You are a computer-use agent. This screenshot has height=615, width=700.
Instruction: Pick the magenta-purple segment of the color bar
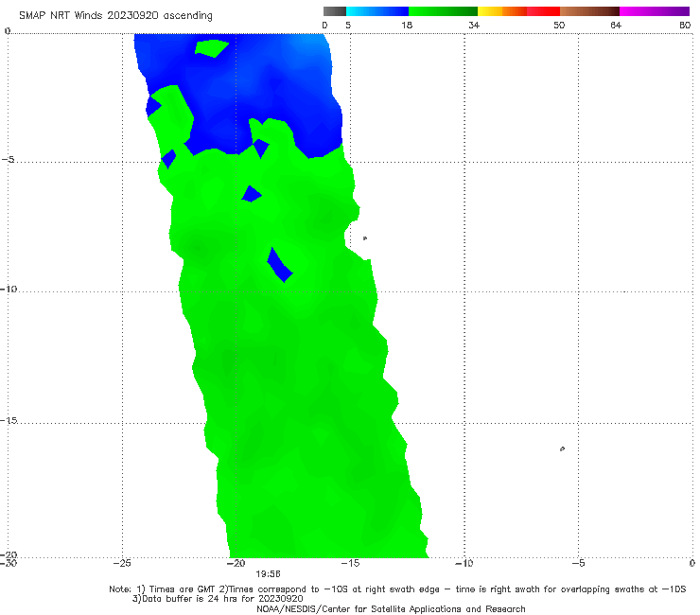(x=655, y=11)
